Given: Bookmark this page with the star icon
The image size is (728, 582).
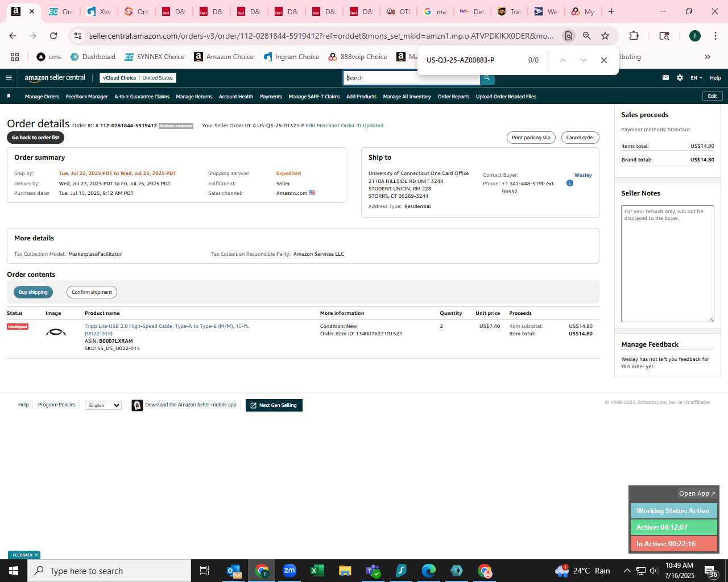Looking at the screenshot, I should 605,36.
